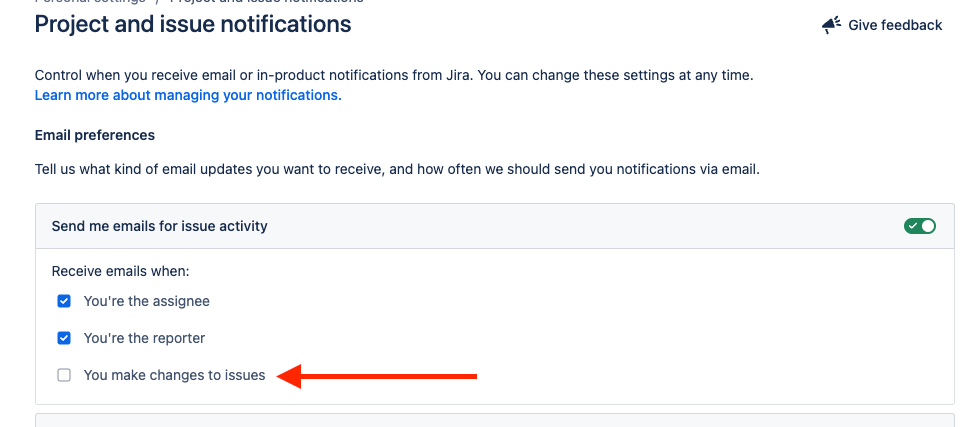Click the You make changes to issues label
Screen dimensions: 976x427
174,375
